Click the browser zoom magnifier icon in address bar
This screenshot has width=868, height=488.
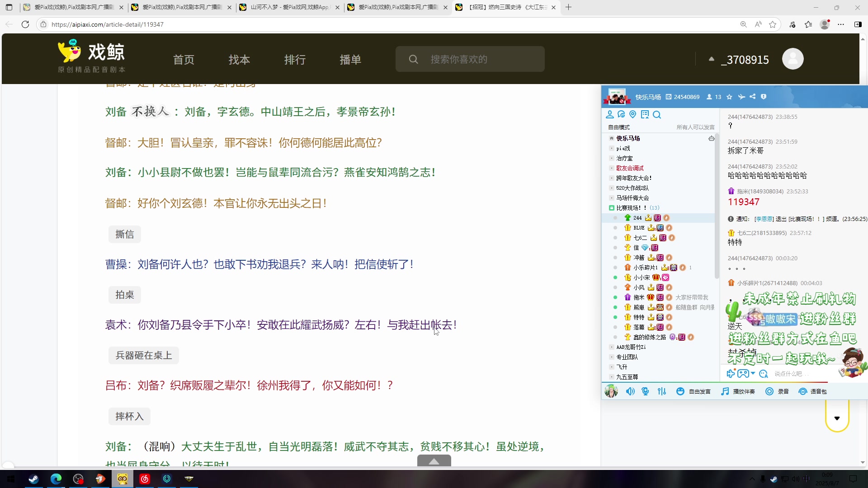click(744, 24)
